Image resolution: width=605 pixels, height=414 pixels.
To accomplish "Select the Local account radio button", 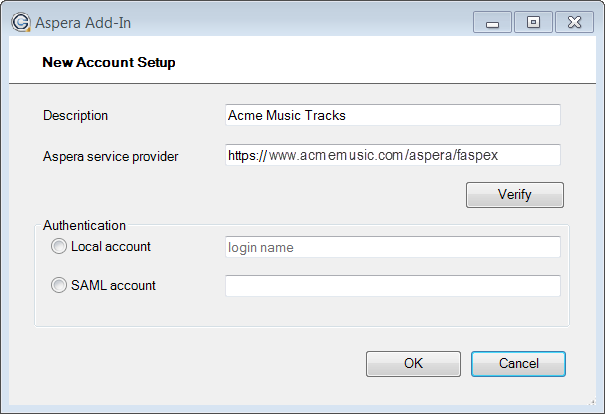I will (59, 246).
